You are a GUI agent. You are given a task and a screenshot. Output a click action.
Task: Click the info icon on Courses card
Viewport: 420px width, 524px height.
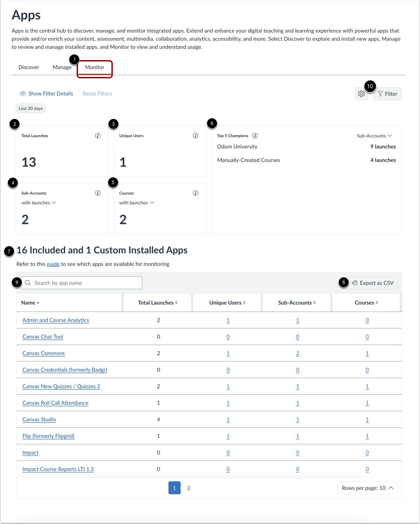195,193
